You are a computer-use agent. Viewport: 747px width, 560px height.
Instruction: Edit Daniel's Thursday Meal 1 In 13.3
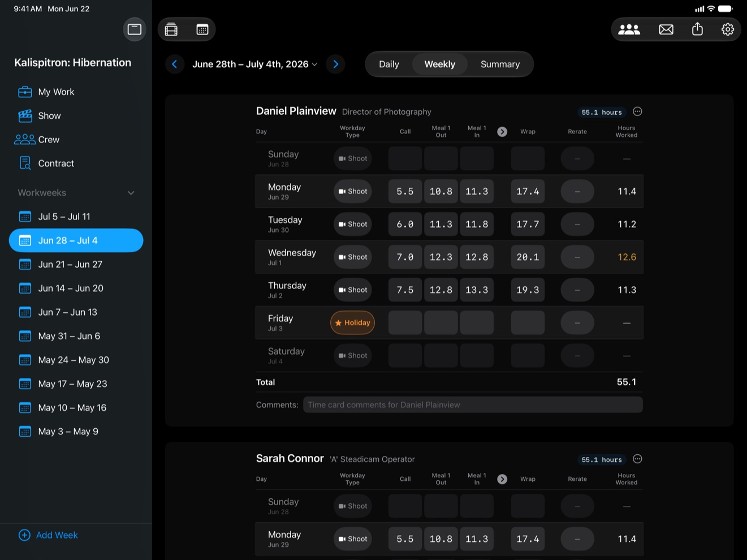(x=477, y=290)
